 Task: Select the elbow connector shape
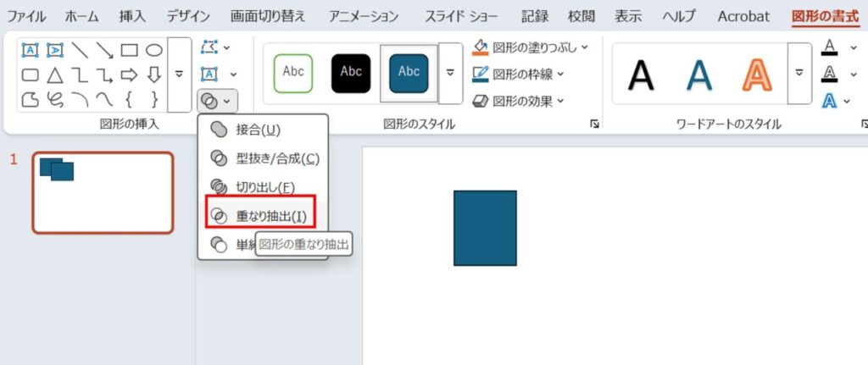80,75
